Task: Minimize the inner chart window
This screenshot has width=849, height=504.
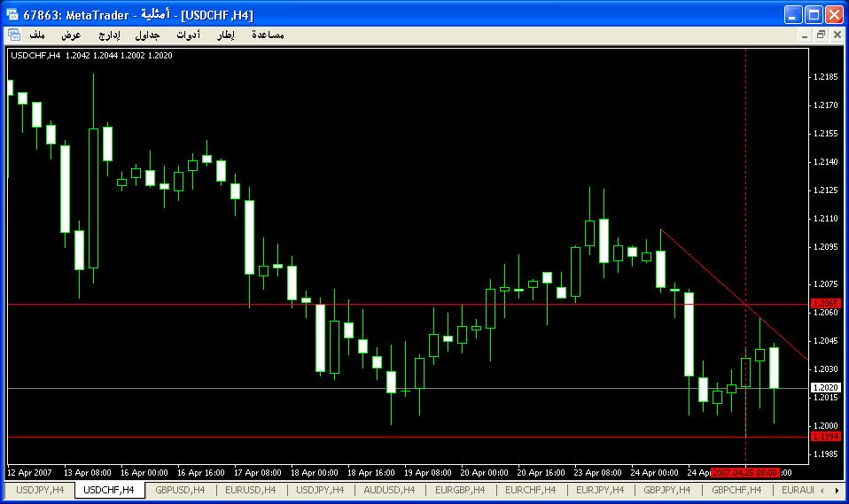Action: pos(806,35)
